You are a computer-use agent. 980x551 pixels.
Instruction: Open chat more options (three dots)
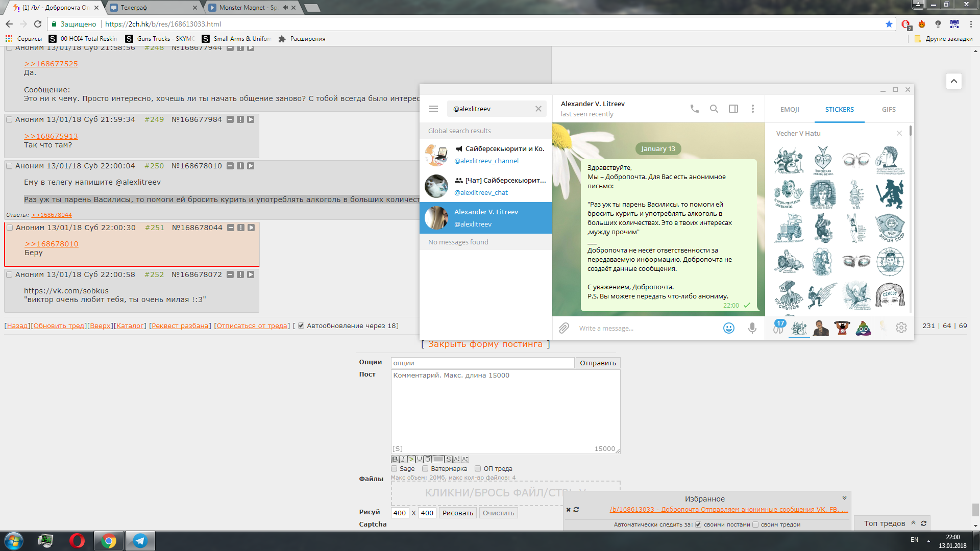[752, 109]
